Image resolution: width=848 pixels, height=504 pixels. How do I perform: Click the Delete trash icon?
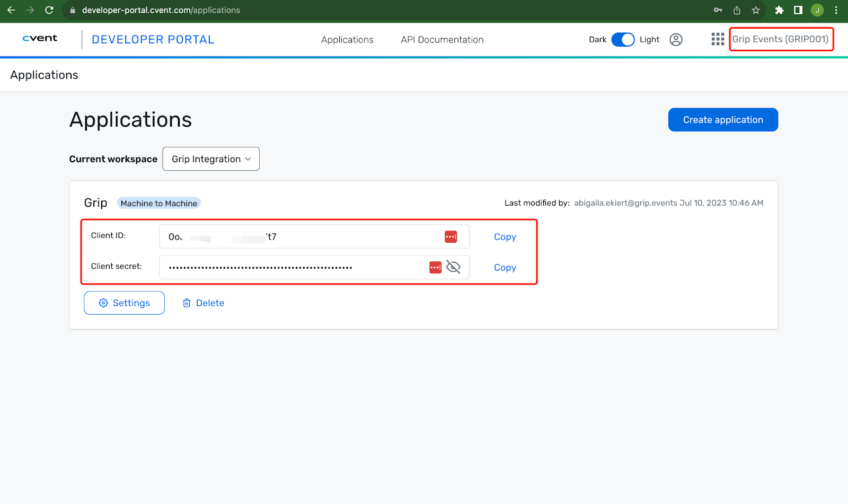pyautogui.click(x=186, y=303)
